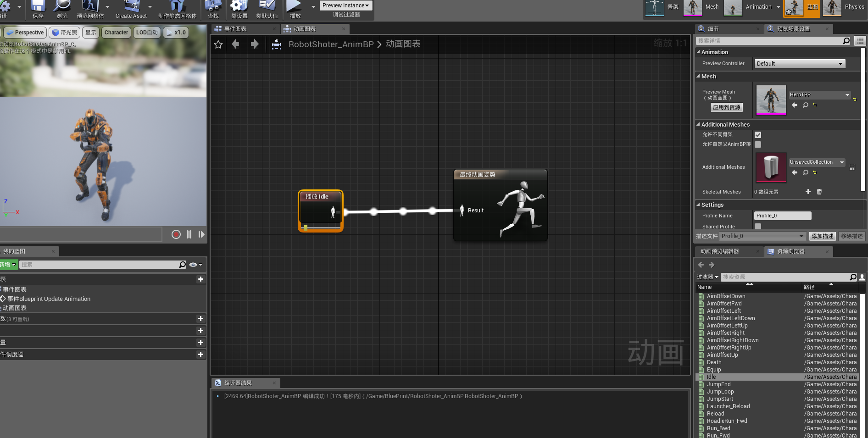Click the 播放 icon to play

pos(296,8)
